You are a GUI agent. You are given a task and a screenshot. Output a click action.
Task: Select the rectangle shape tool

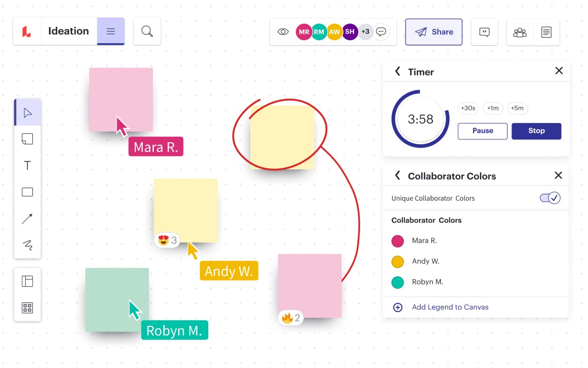click(27, 192)
